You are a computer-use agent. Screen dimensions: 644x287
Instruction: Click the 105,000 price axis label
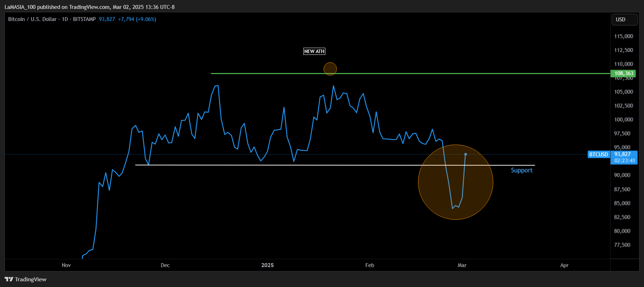pos(623,92)
